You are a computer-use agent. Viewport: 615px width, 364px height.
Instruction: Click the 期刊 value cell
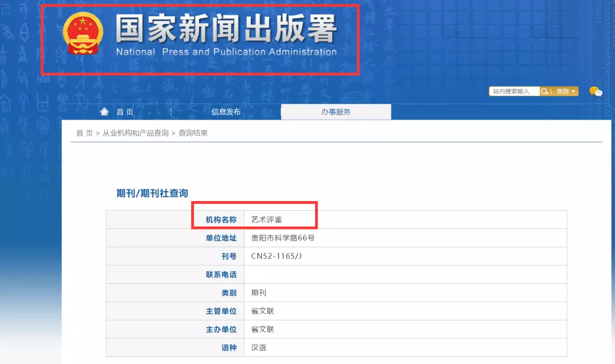[x=406, y=293]
